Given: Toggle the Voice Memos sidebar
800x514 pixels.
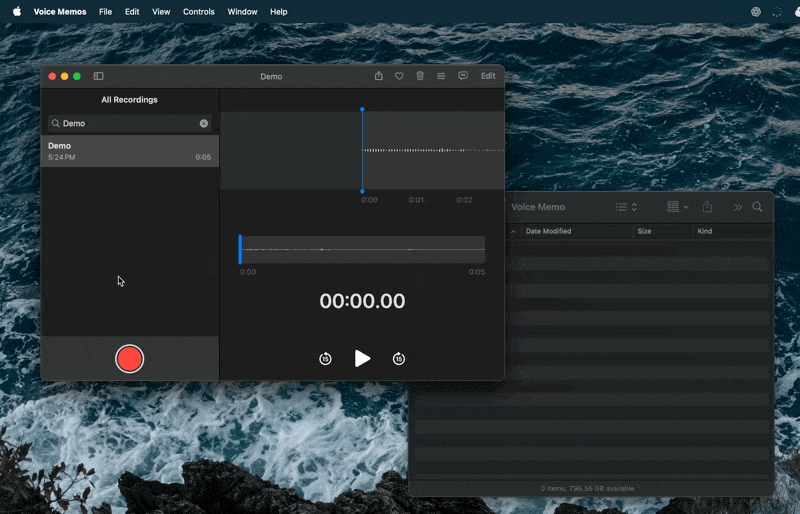Looking at the screenshot, I should coord(98,76).
